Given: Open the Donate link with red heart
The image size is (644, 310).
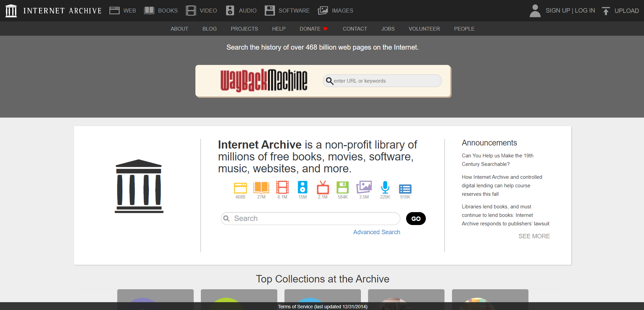Looking at the screenshot, I should tap(313, 29).
